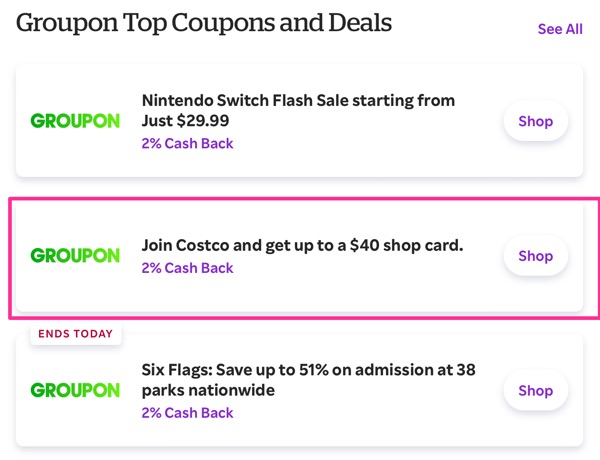Image resolution: width=600 pixels, height=460 pixels.
Task: Click the 'parks nationwide' text line
Action: tap(208, 390)
